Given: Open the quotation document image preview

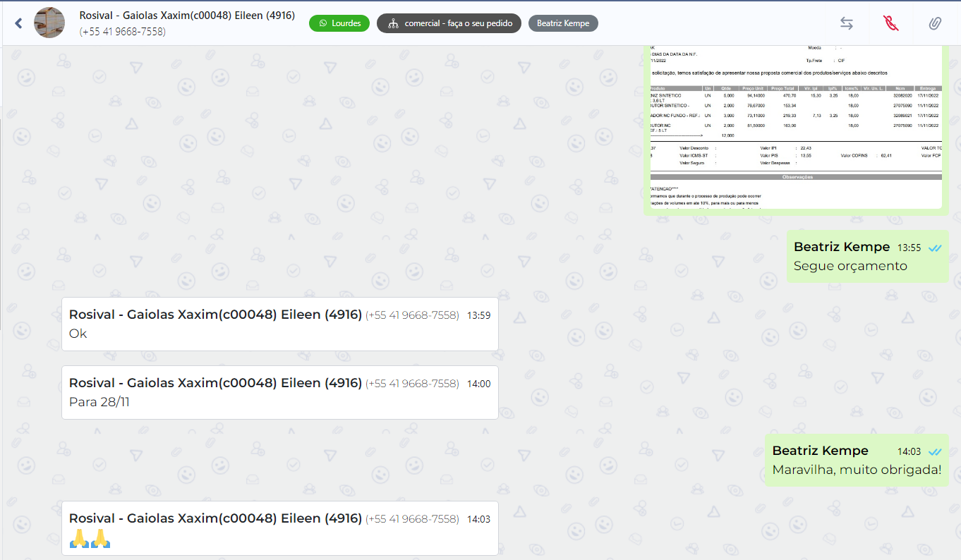Looking at the screenshot, I should pyautogui.click(x=795, y=127).
